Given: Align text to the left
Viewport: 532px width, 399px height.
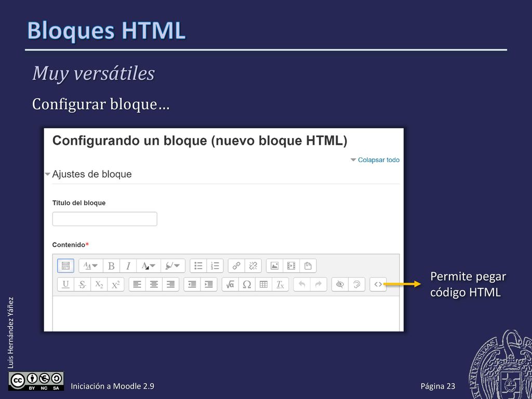Looking at the screenshot, I should tap(137, 284).
